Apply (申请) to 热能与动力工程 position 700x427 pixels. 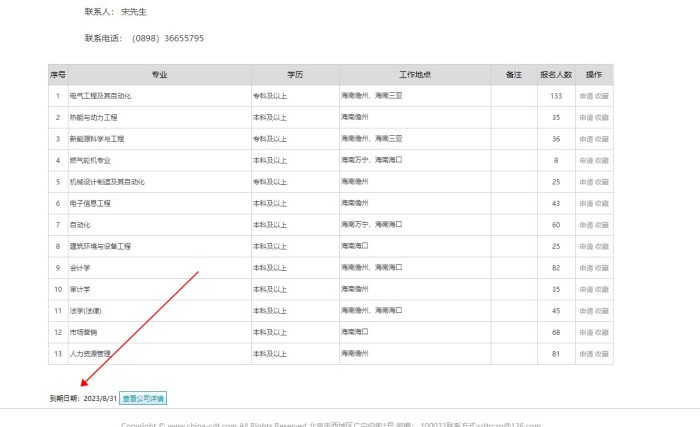click(x=585, y=117)
